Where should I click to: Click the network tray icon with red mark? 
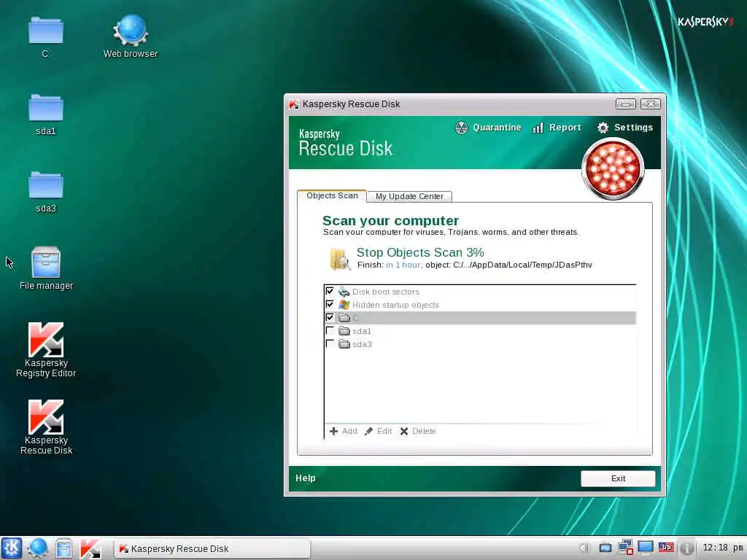tap(625, 548)
